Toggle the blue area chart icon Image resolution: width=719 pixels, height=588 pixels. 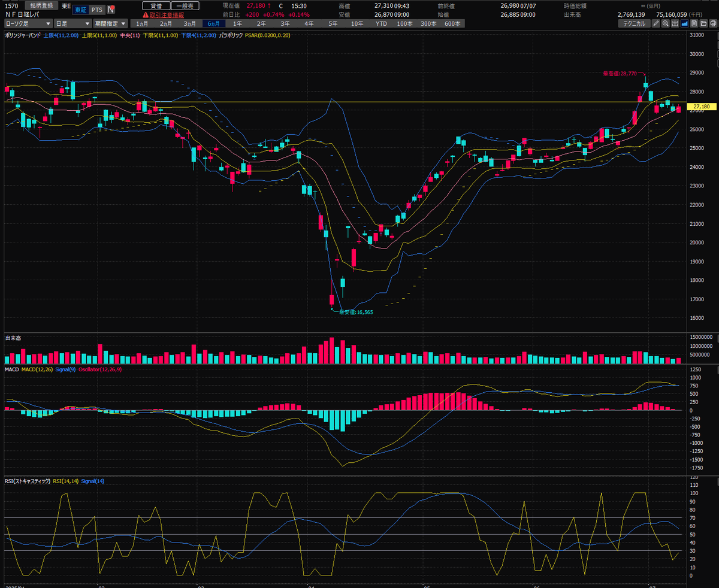pyautogui.click(x=684, y=23)
